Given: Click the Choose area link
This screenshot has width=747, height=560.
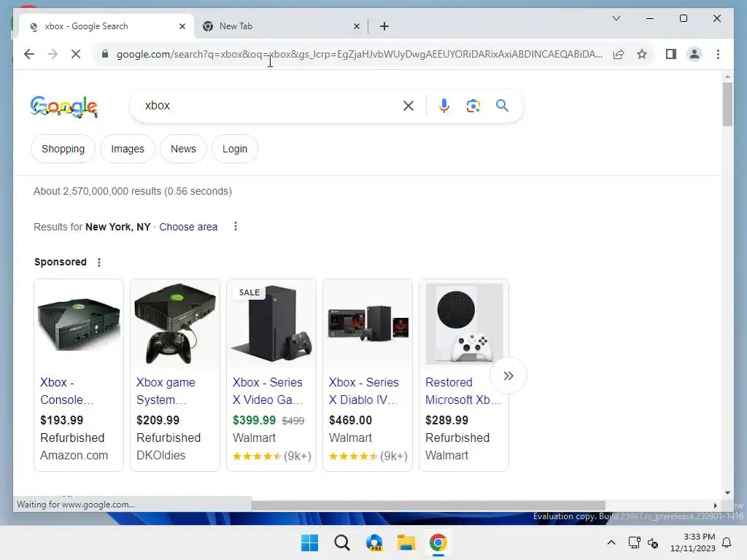Looking at the screenshot, I should pyautogui.click(x=188, y=227).
